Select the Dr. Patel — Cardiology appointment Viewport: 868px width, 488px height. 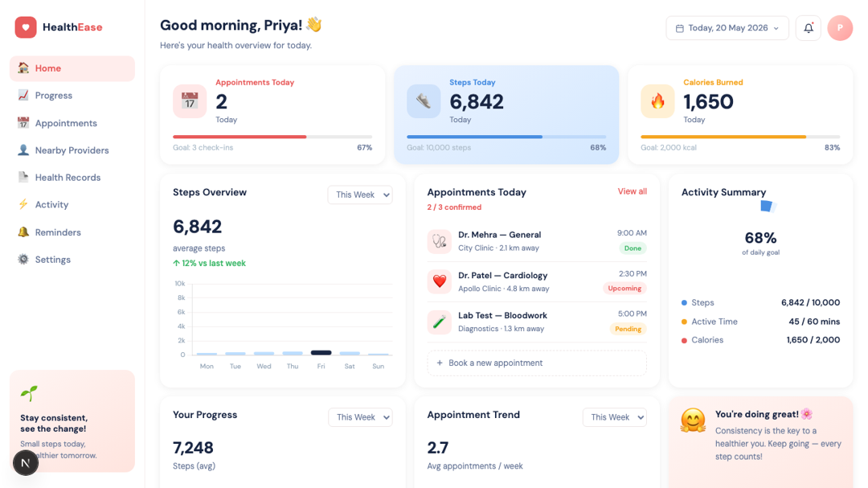click(537, 281)
